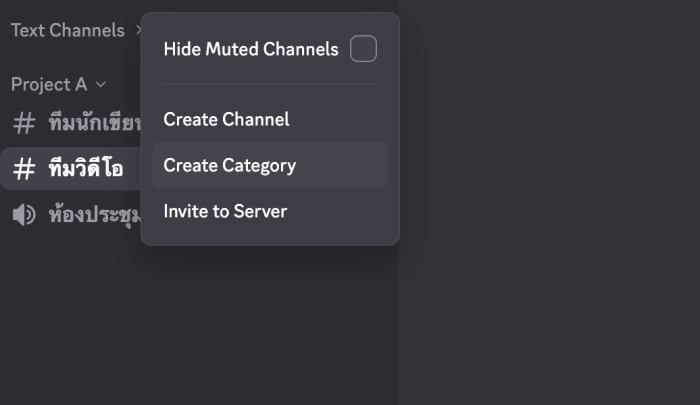Pick Invite to Server menu entry

coord(225,211)
